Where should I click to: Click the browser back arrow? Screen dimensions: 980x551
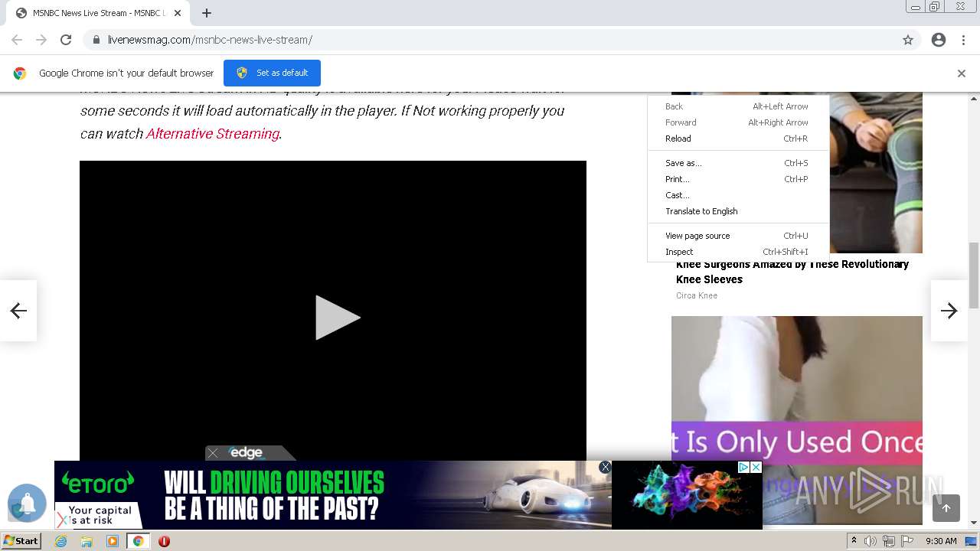(17, 40)
